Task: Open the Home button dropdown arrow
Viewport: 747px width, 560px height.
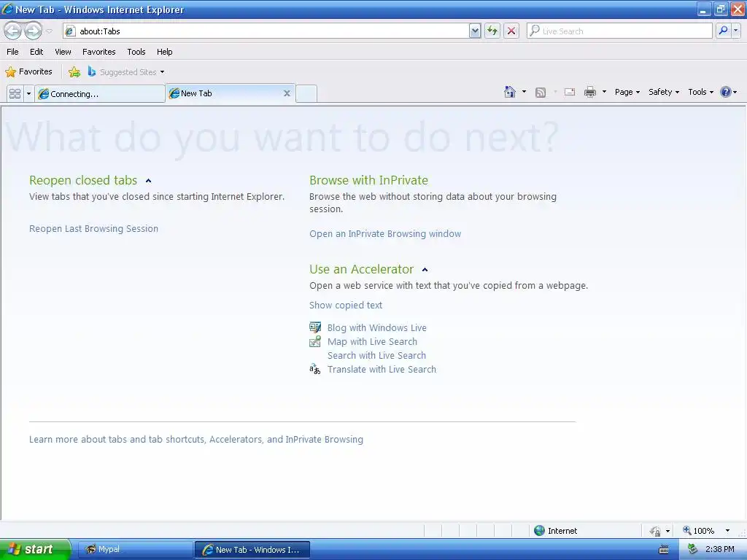Action: pos(524,92)
